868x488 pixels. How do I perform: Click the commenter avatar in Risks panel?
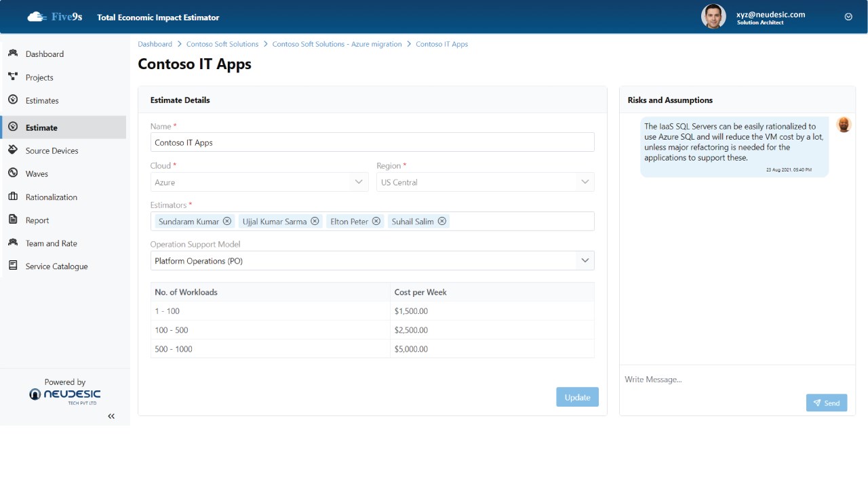844,125
